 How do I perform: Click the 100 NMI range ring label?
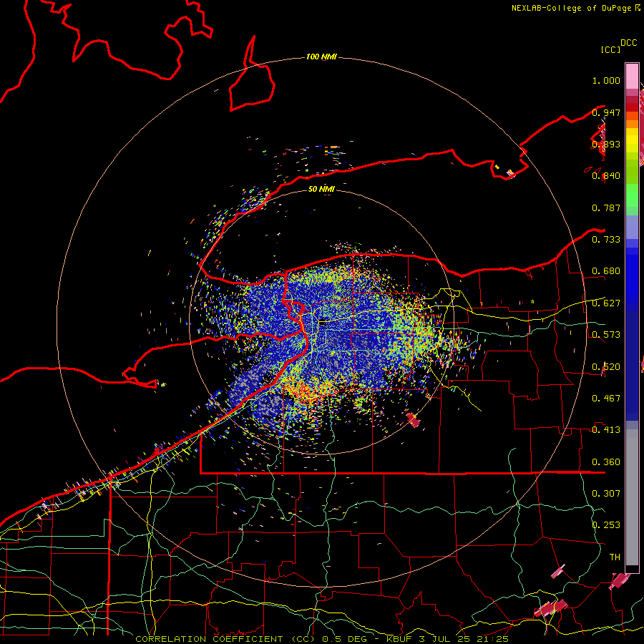[321, 57]
